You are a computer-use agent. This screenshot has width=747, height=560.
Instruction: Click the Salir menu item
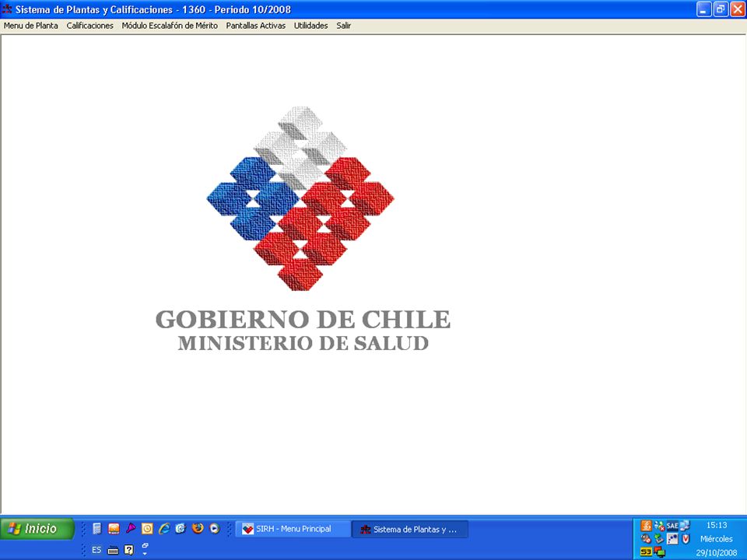pyautogui.click(x=343, y=26)
